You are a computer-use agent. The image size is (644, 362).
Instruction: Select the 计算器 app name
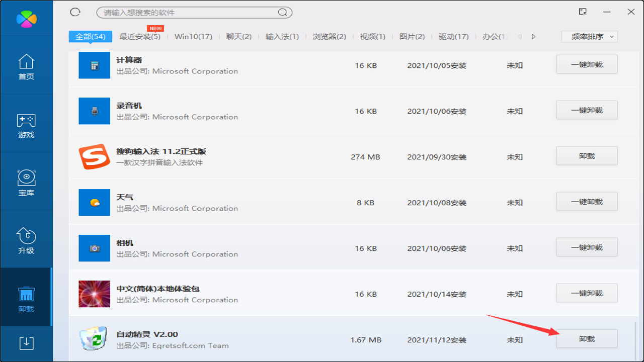coord(129,60)
